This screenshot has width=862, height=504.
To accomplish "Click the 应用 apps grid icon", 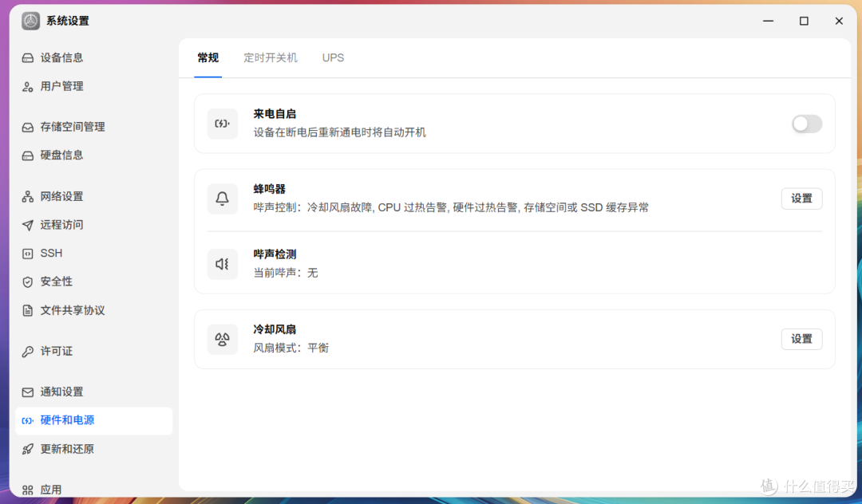I will (27, 490).
